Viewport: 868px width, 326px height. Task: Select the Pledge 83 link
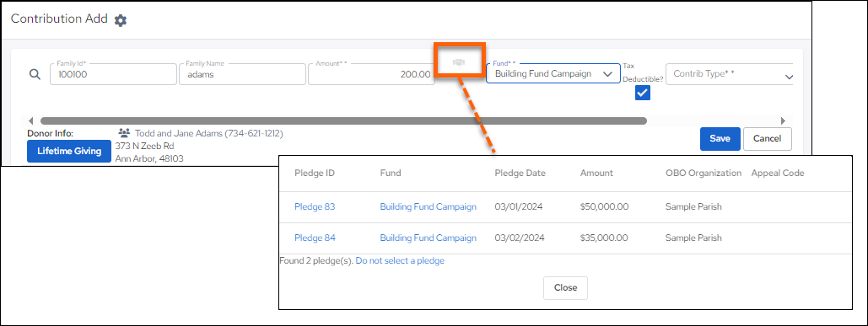tap(315, 206)
